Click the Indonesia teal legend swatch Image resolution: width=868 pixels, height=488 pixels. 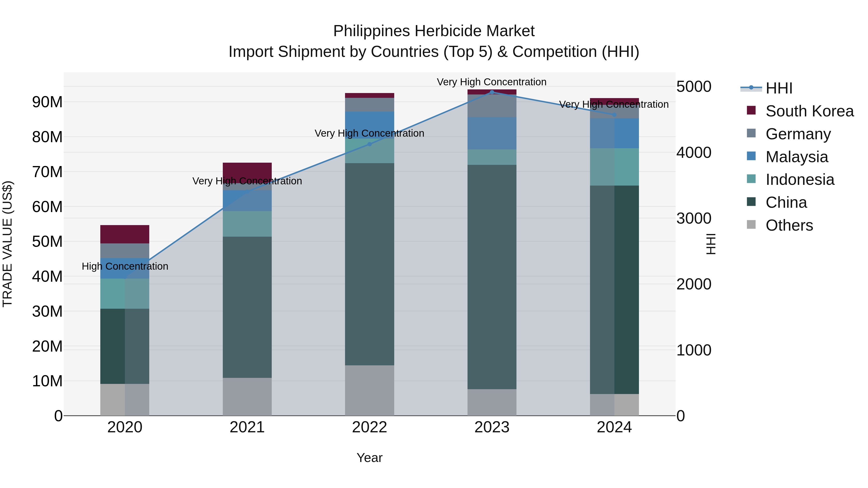[x=751, y=179]
